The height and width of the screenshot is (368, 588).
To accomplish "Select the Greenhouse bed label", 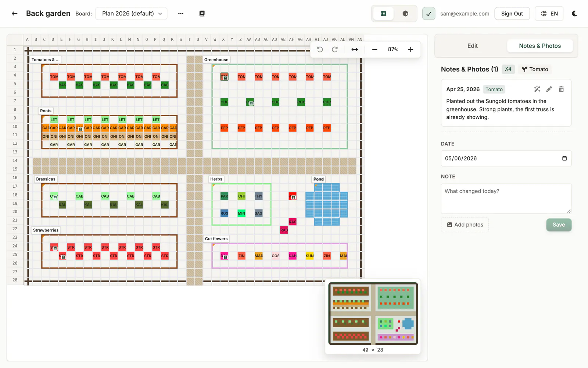I will click(216, 60).
